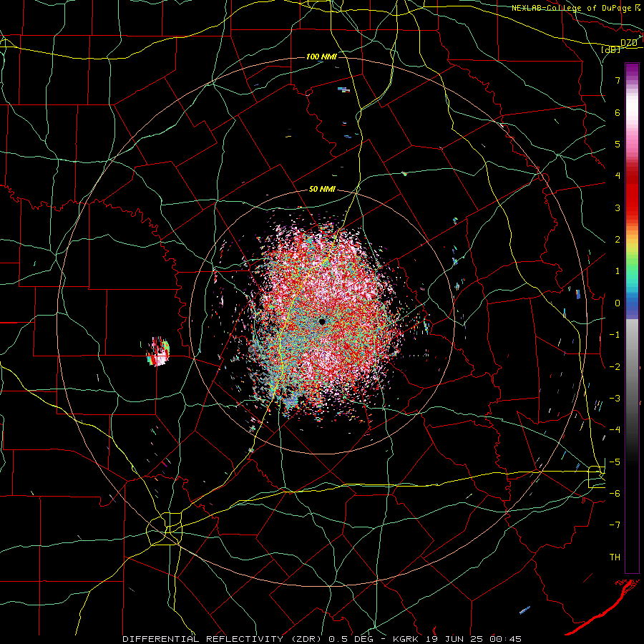The image size is (644, 644).
Task: Select the 7 value on the ZDR scale
Action: tap(618, 80)
